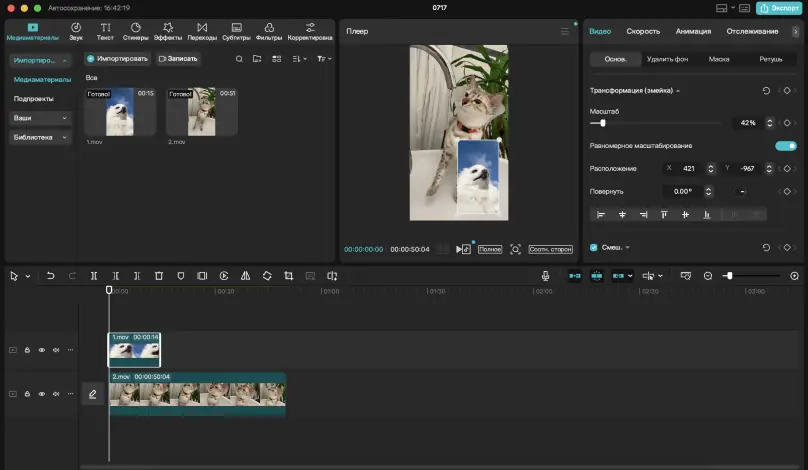Switch to the Анимация tab
Screen dimensions: 808x470
(x=693, y=31)
